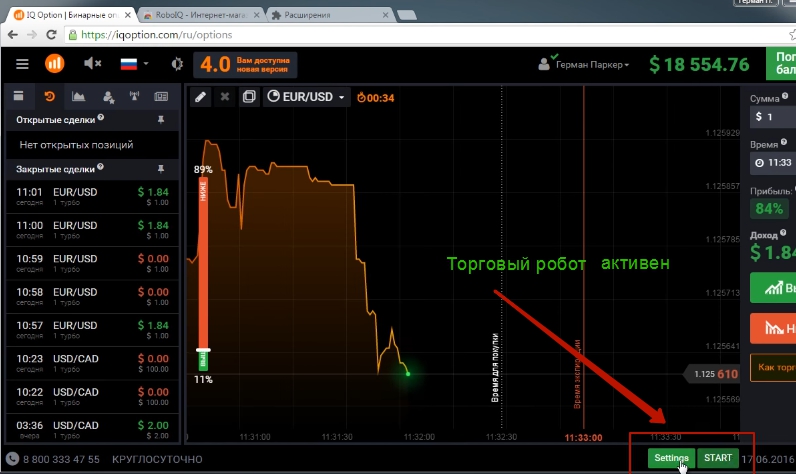Click the browser back arrow
The width and height of the screenshot is (796, 474).
[x=13, y=35]
